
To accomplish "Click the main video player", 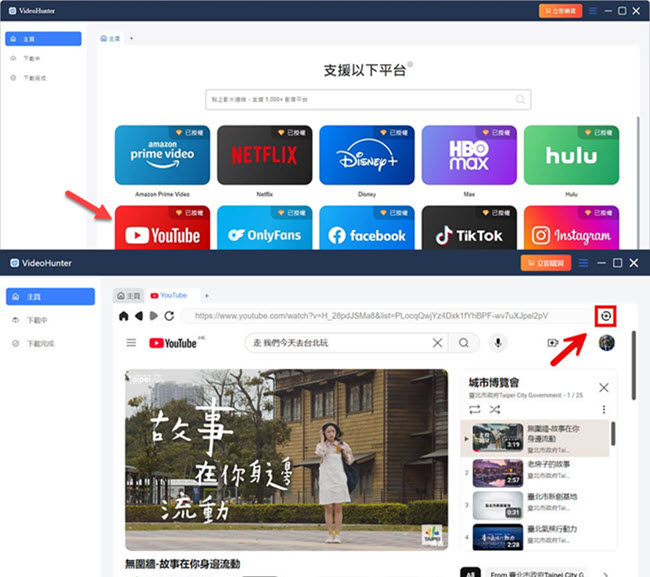I will click(286, 460).
